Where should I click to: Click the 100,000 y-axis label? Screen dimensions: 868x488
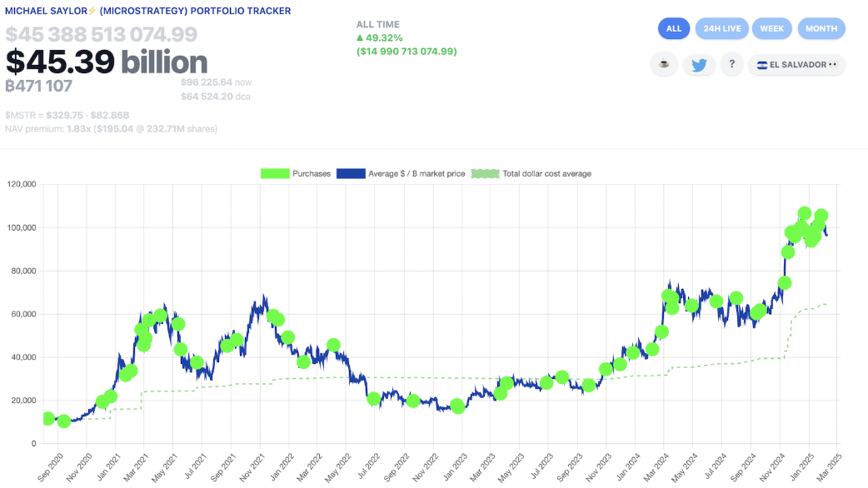pos(22,227)
